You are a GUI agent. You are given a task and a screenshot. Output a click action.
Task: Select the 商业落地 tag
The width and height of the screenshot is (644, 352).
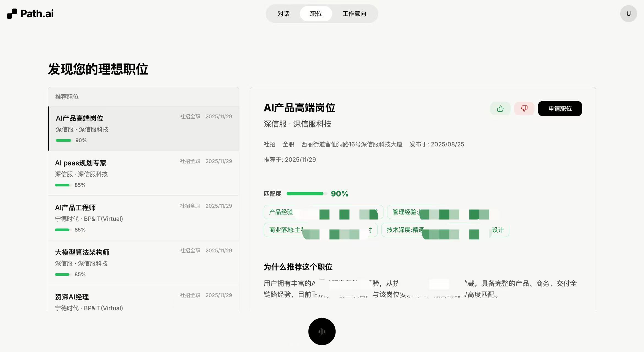(321, 230)
